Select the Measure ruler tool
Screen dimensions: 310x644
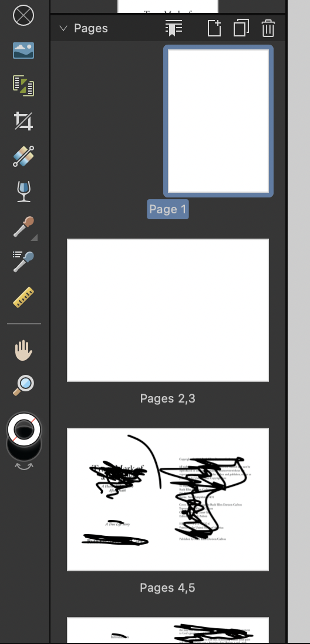pos(23,297)
